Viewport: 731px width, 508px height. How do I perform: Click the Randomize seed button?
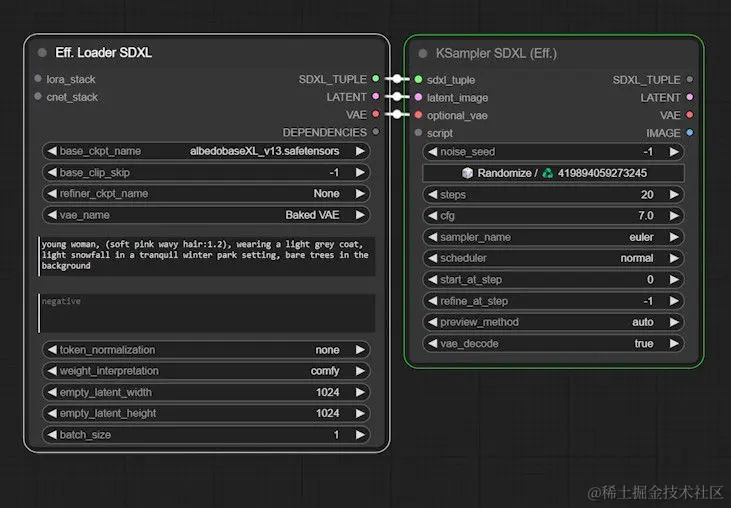[x=553, y=173]
